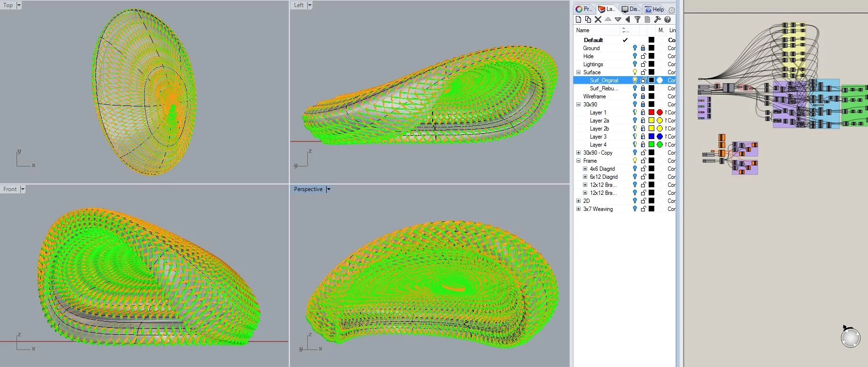Screen dimensions: 868x367
Task: Click the Top viewport title label
Action: (8, 5)
